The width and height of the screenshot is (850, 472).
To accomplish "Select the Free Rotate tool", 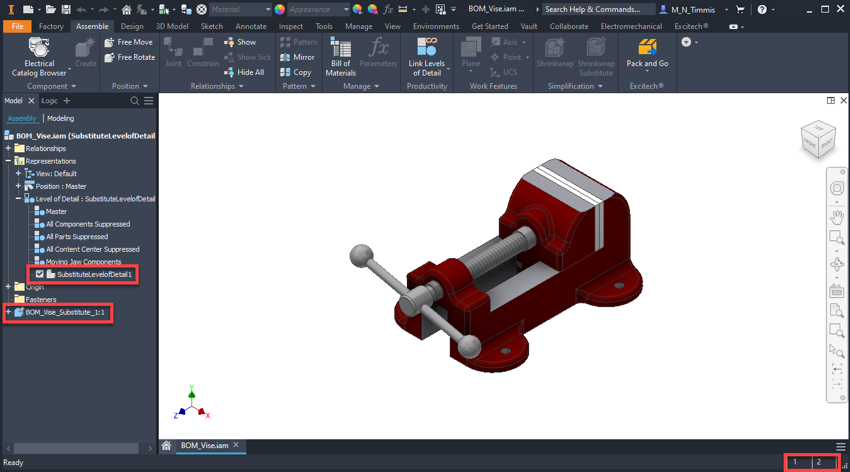I will (x=130, y=57).
